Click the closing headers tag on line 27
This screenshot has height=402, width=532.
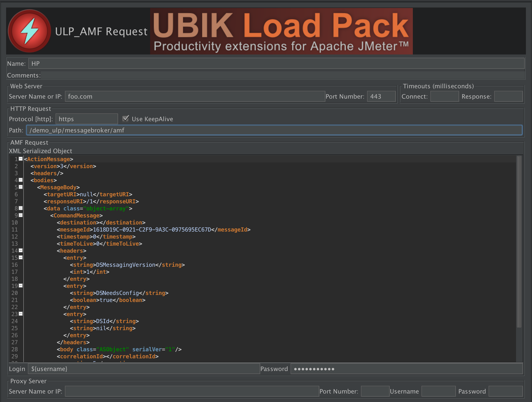[73, 342]
